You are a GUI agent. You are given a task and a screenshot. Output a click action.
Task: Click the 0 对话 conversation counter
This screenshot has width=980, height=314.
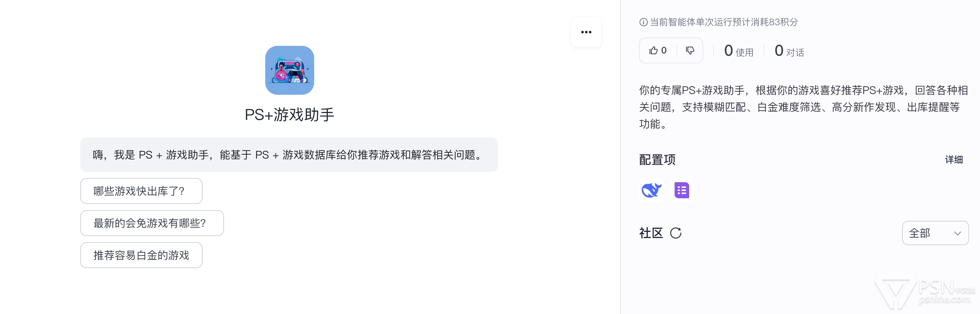click(x=789, y=51)
